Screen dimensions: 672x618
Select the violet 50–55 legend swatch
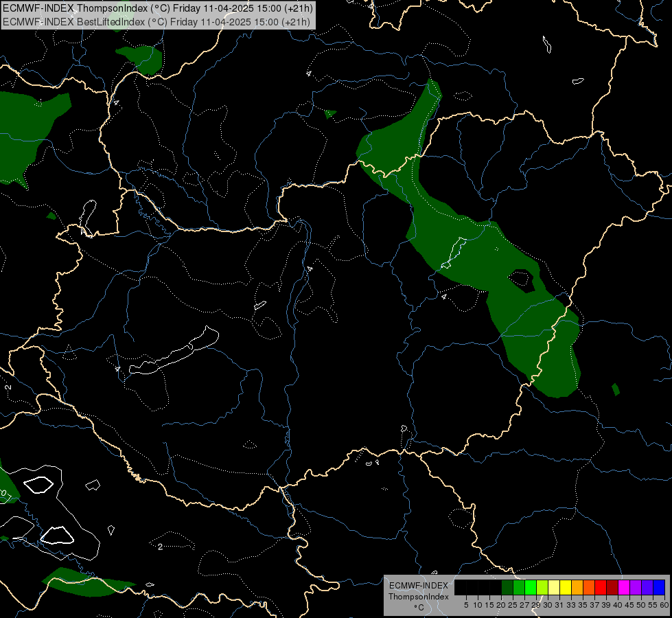click(x=647, y=587)
